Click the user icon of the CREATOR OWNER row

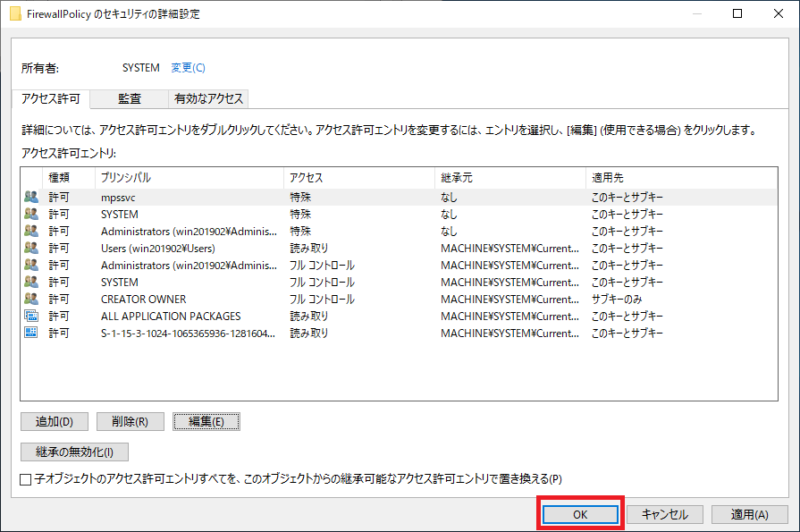coord(31,299)
